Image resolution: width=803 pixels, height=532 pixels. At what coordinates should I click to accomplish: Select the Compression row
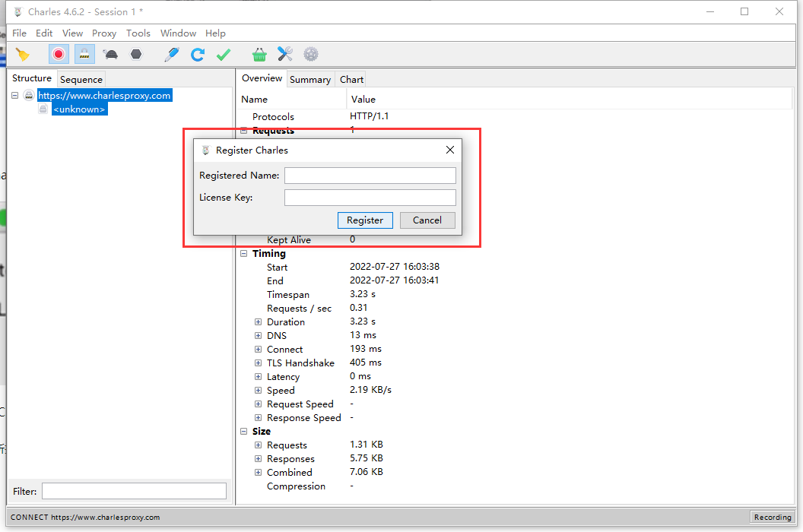pyautogui.click(x=516, y=486)
